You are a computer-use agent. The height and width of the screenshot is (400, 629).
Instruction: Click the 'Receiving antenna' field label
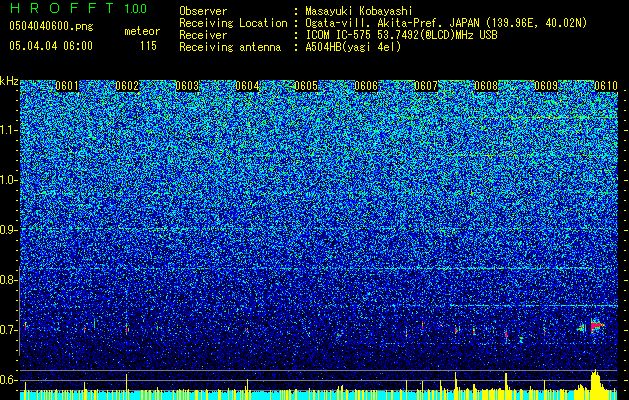230,47
